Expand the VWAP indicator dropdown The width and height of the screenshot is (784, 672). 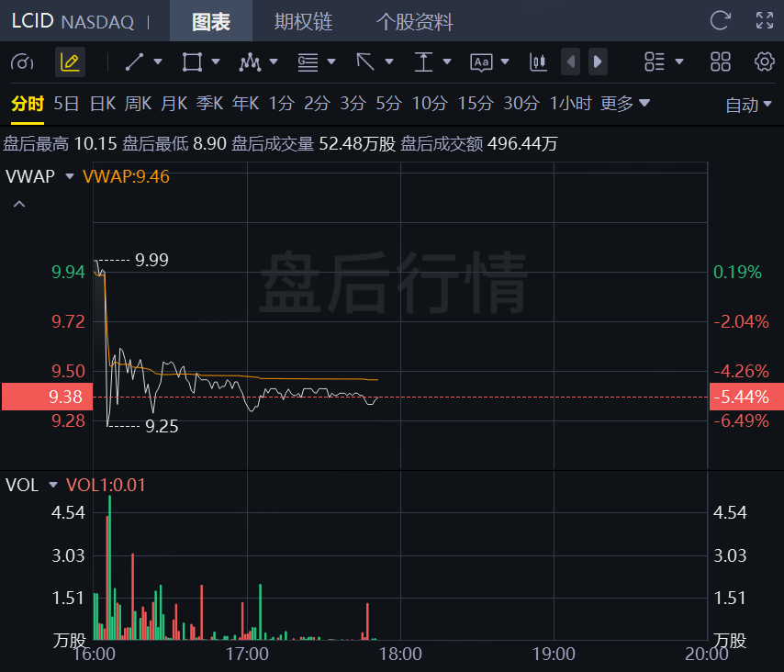pyautogui.click(x=69, y=176)
